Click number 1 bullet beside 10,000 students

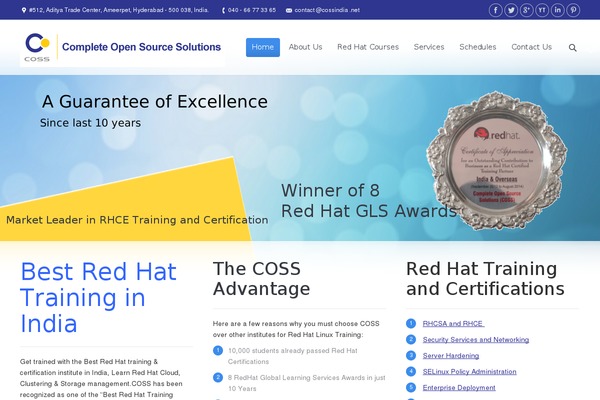point(218,351)
